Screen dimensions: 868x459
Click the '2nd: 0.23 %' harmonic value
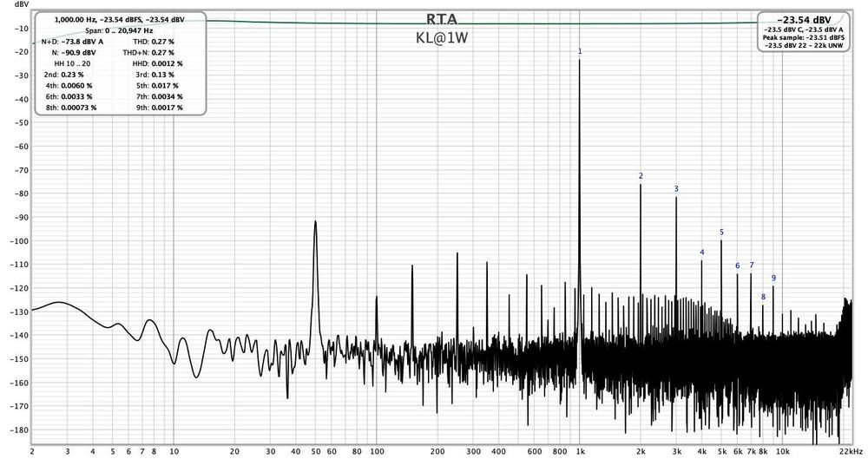click(x=63, y=75)
